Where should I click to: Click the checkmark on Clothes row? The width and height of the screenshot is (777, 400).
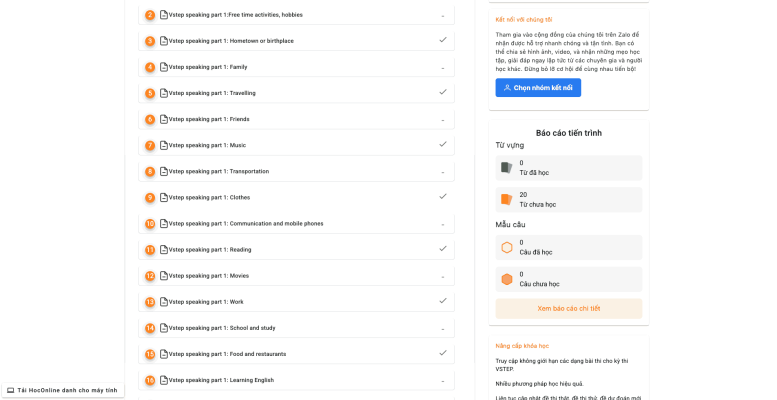click(443, 196)
